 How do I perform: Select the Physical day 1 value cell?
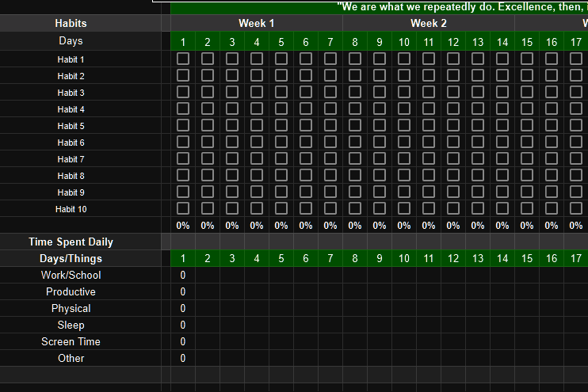tap(183, 309)
